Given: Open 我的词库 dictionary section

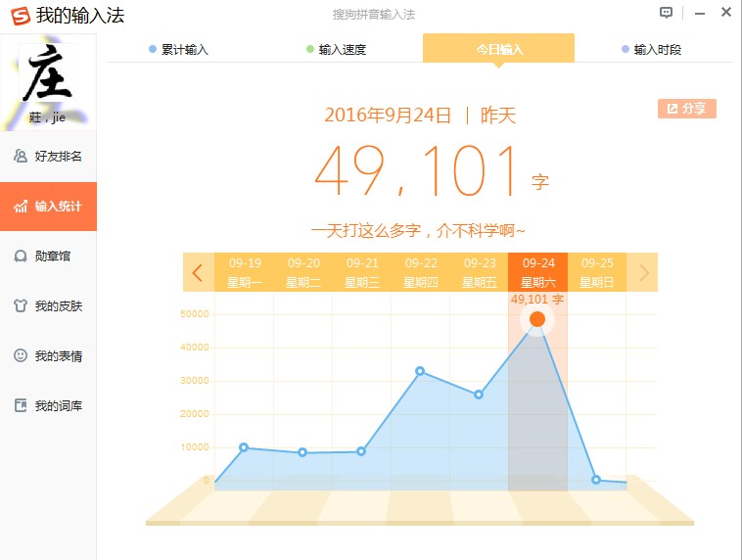Looking at the screenshot, I should 48,405.
